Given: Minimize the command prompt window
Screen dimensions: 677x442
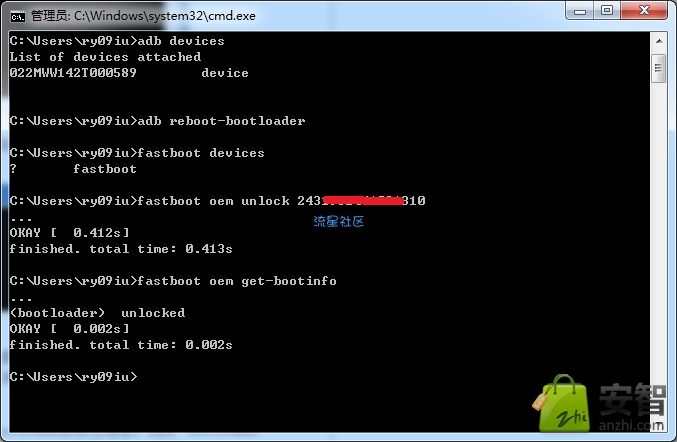Looking at the screenshot, I should pyautogui.click(x=579, y=10).
